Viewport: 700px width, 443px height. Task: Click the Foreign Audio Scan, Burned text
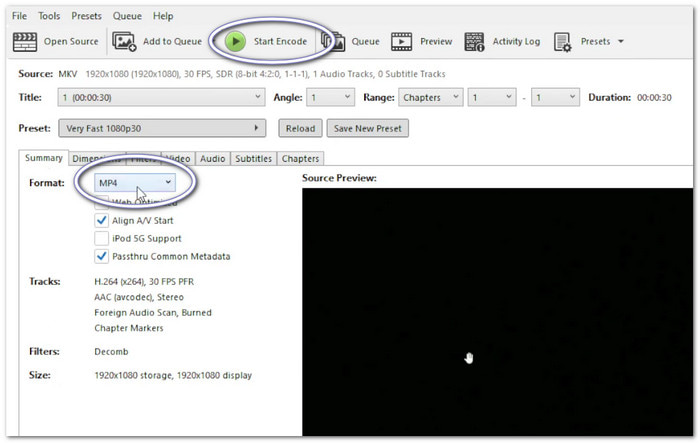pyautogui.click(x=153, y=313)
